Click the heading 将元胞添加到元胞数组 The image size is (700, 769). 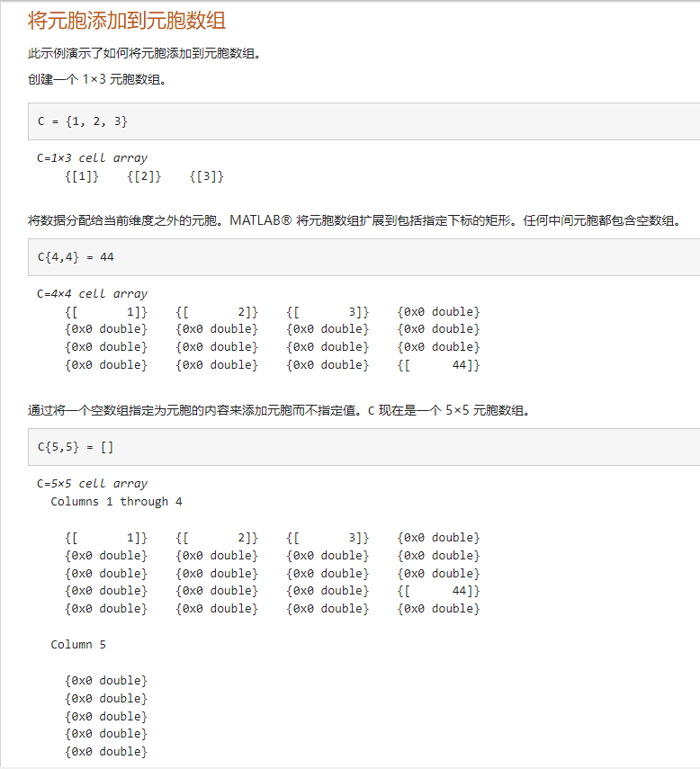127,21
